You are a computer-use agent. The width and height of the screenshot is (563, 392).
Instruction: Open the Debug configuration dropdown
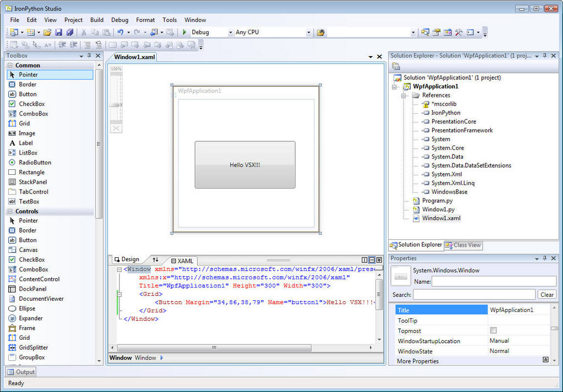(230, 32)
